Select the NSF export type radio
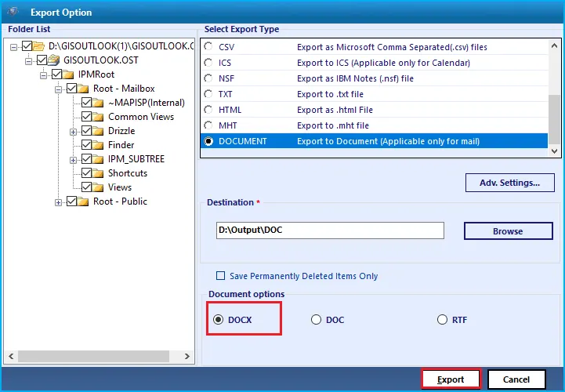This screenshot has width=565, height=392. pyautogui.click(x=208, y=78)
